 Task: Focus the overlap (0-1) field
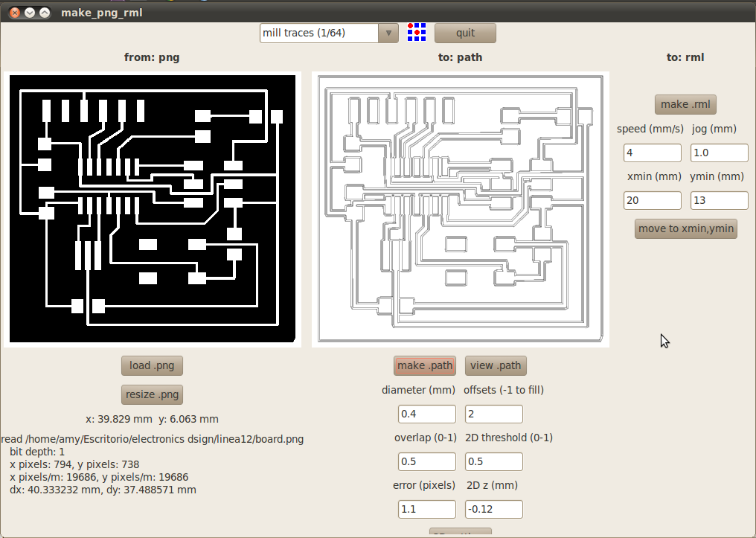(426, 462)
